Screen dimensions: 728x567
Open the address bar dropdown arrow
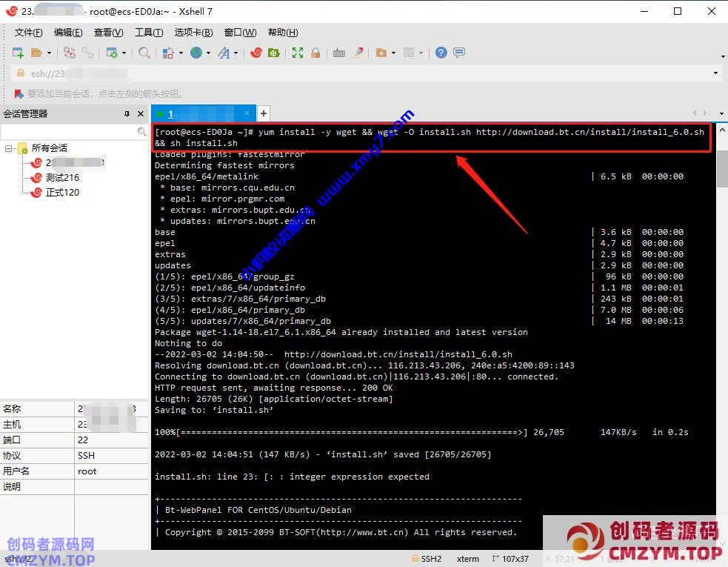715,73
